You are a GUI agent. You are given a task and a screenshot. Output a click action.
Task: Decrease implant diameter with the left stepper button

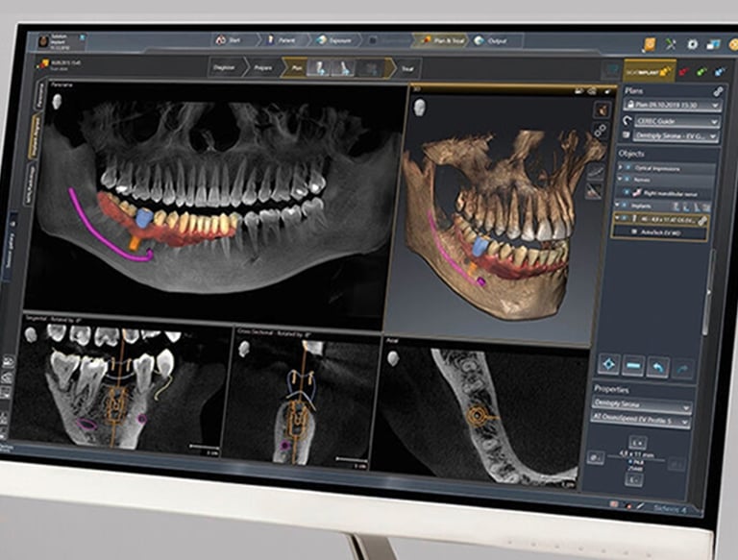click(x=597, y=457)
